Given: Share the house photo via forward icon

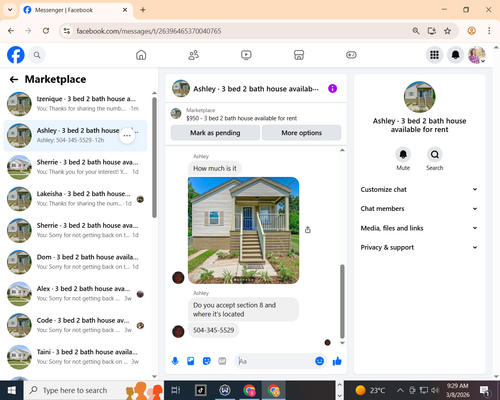Looking at the screenshot, I should 308,230.
